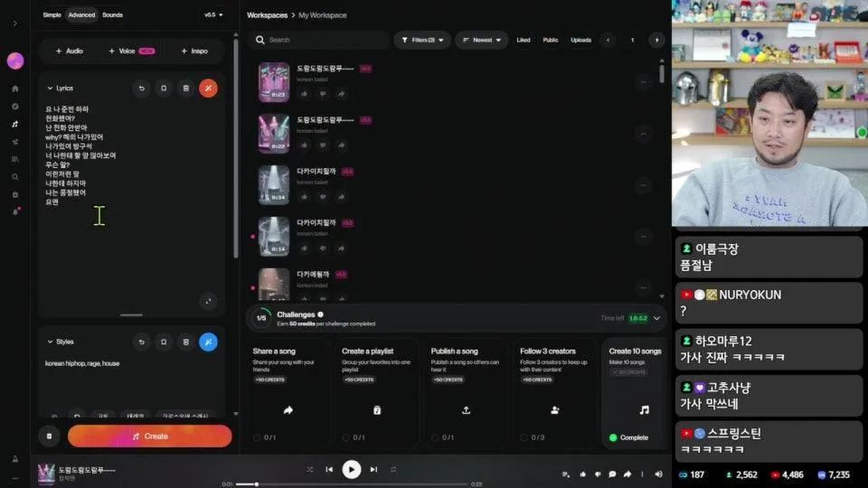Viewport: 868px width, 488px height.
Task: Click the workspace Search field
Action: coord(318,40)
